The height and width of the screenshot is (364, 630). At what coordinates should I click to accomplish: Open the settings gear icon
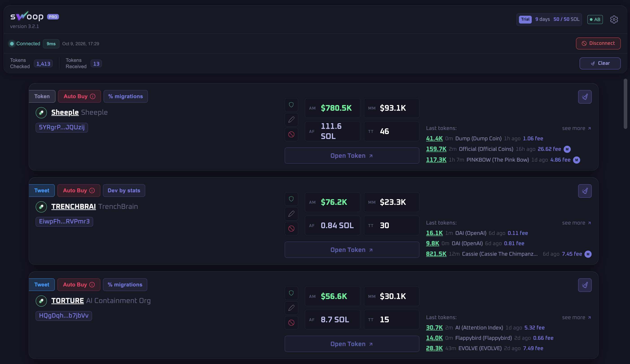click(614, 19)
